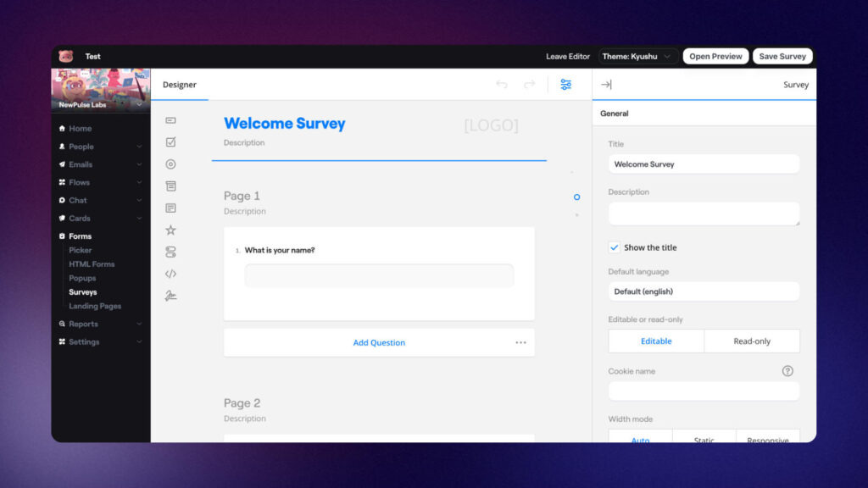Open the survey settings icon near the undo arrows
The image size is (868, 488).
click(565, 85)
